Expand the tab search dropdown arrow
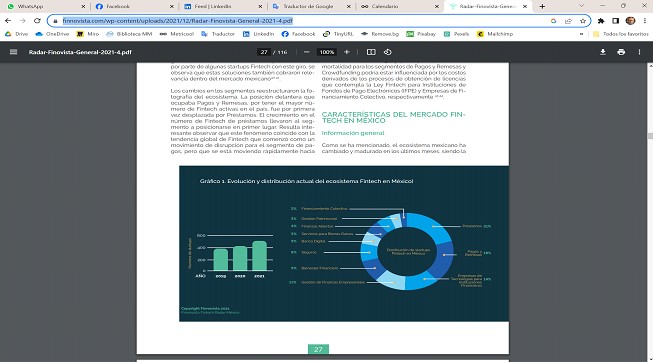The height and width of the screenshot is (362, 653). coord(581,6)
